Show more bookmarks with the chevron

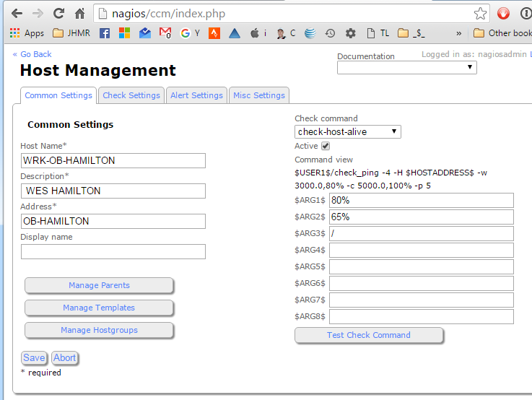458,33
